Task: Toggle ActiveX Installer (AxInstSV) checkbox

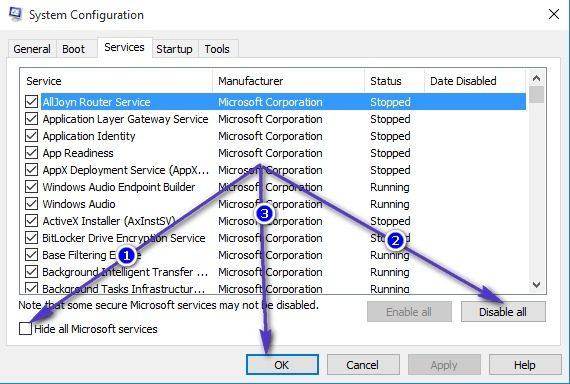Action: click(x=32, y=221)
